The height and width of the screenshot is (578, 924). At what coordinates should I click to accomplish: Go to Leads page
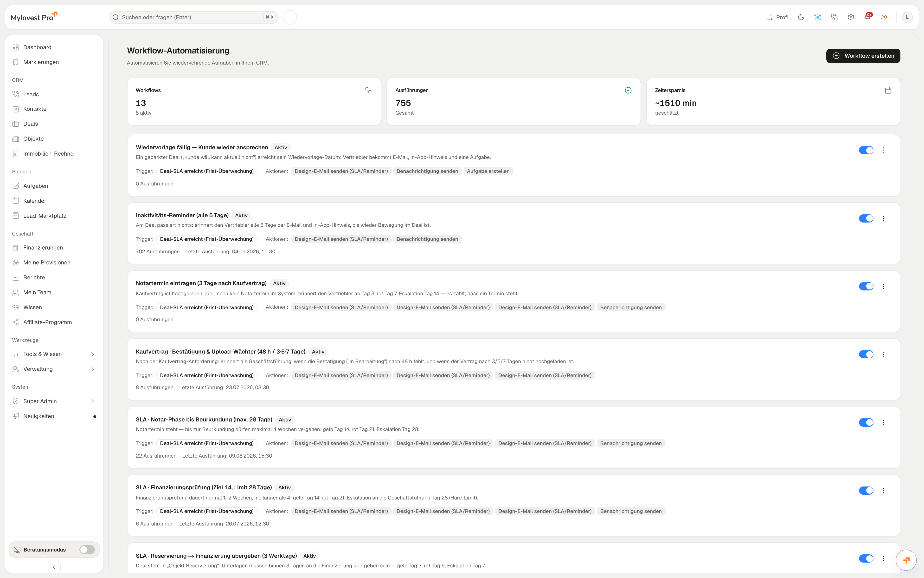(x=54, y=94)
